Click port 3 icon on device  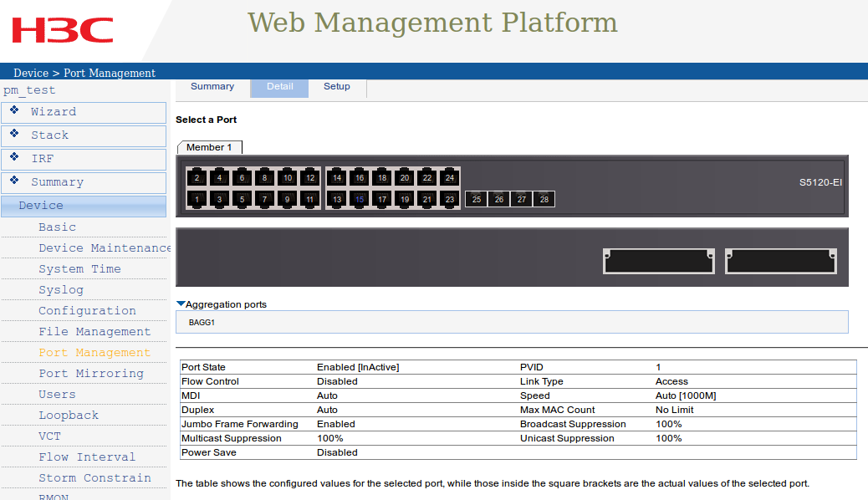pyautogui.click(x=220, y=199)
